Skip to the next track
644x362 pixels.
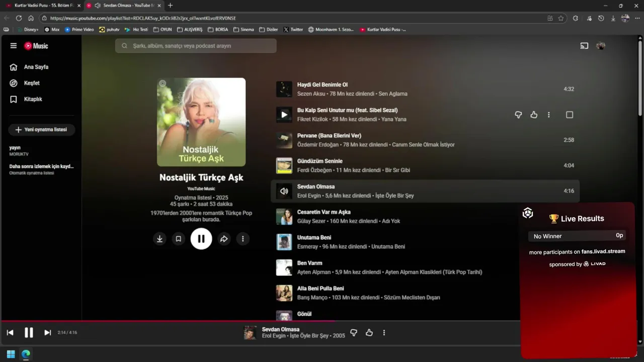(47, 332)
